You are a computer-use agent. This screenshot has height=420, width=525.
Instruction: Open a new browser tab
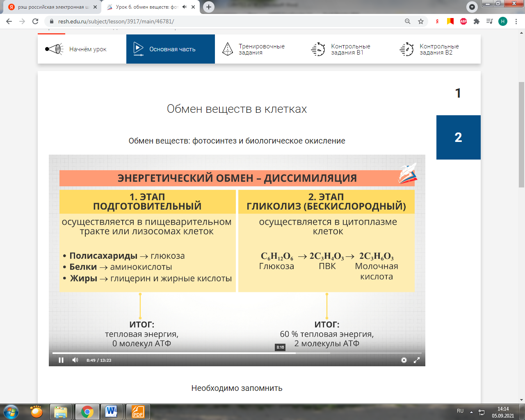pyautogui.click(x=209, y=7)
